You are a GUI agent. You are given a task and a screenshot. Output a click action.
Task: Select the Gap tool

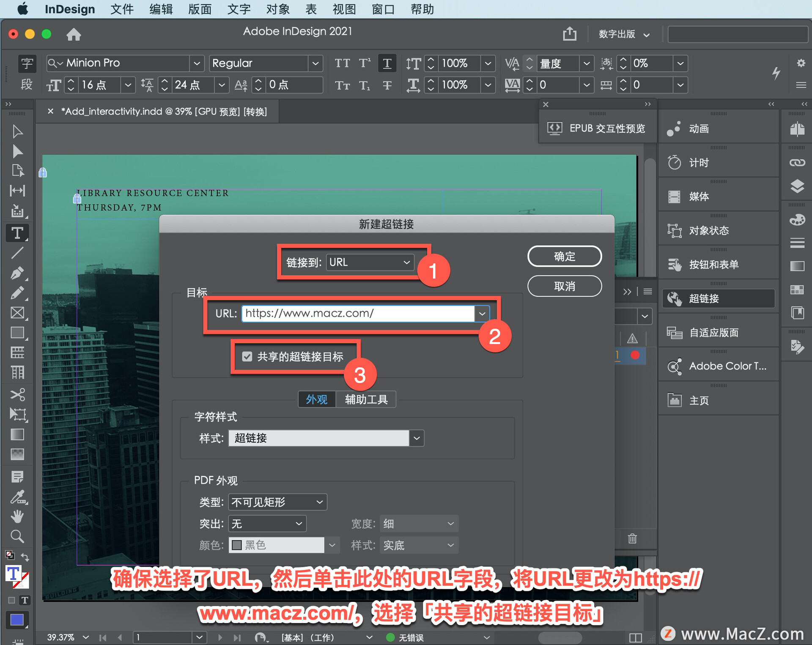(x=17, y=191)
